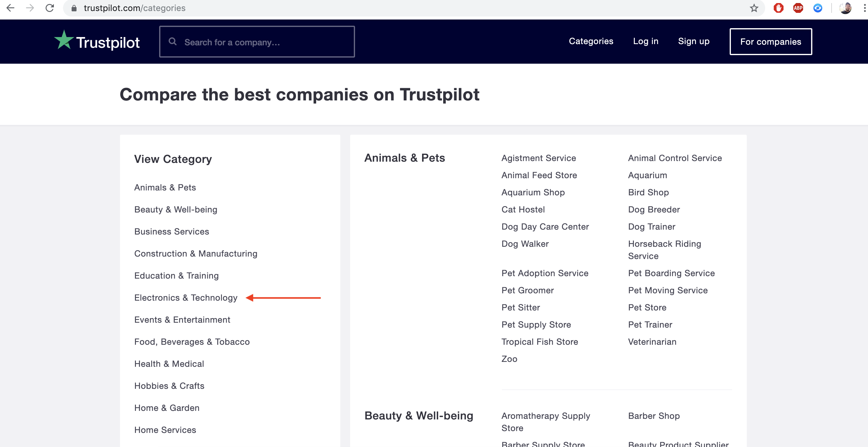This screenshot has width=868, height=447.
Task: Open Aromatherapy Supply Store subcategory
Action: click(545, 422)
